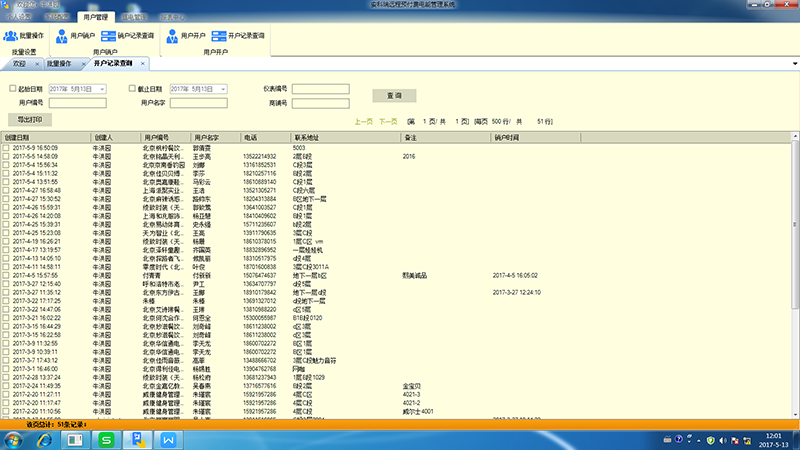Enable the 截止日期 end date checkbox
The width and height of the screenshot is (800, 450).
click(132, 88)
